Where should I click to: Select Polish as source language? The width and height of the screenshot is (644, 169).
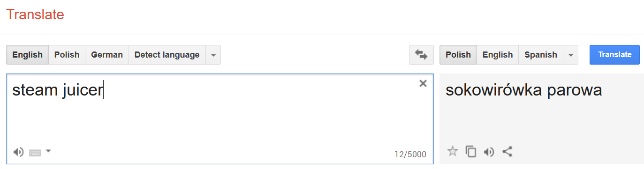pos(67,55)
